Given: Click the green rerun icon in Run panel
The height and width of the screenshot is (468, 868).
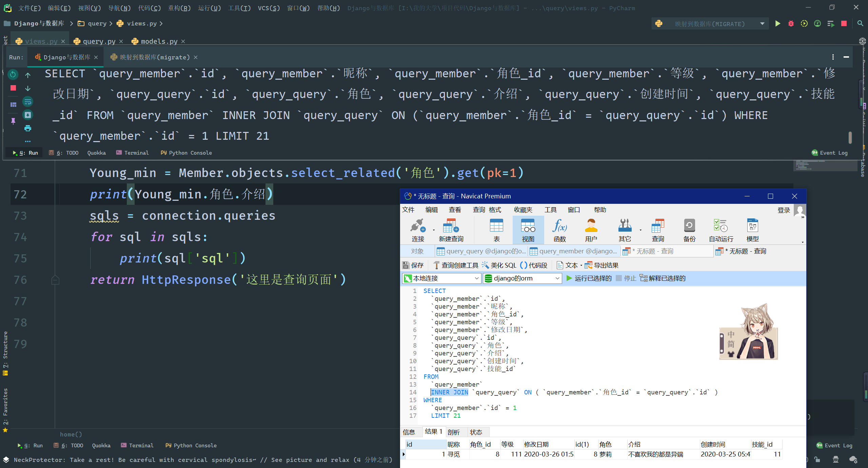Looking at the screenshot, I should tap(13, 74).
